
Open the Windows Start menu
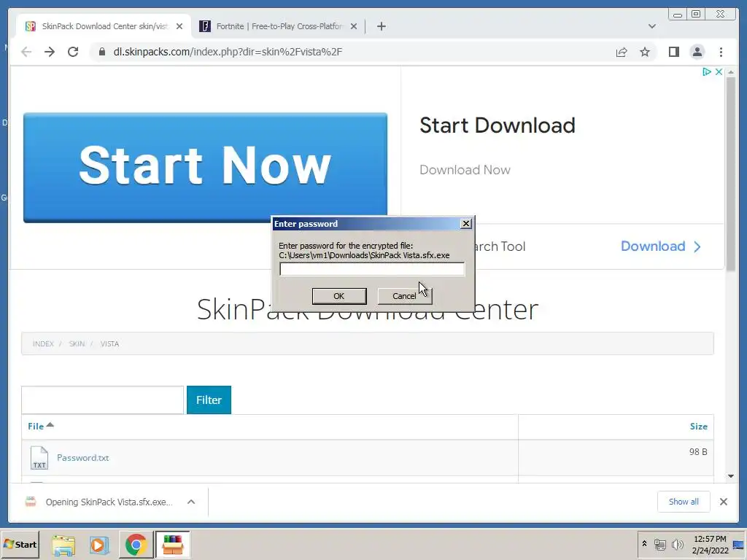20,544
